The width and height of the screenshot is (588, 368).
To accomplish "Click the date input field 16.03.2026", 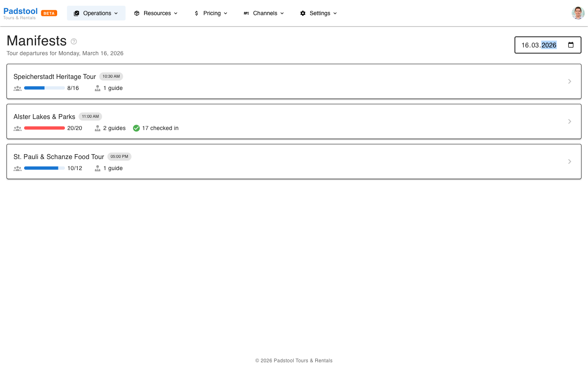I will 548,45.
